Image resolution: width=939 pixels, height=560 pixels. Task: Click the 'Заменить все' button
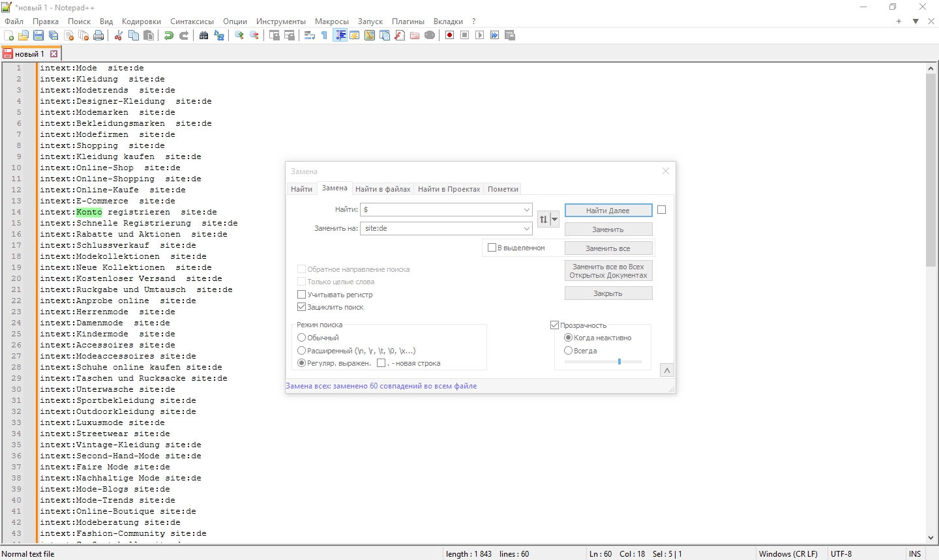coord(608,248)
